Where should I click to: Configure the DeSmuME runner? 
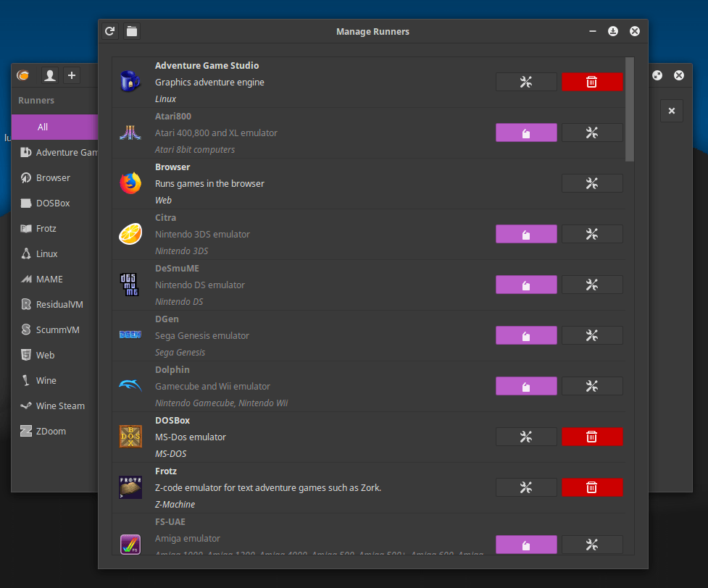coord(592,285)
